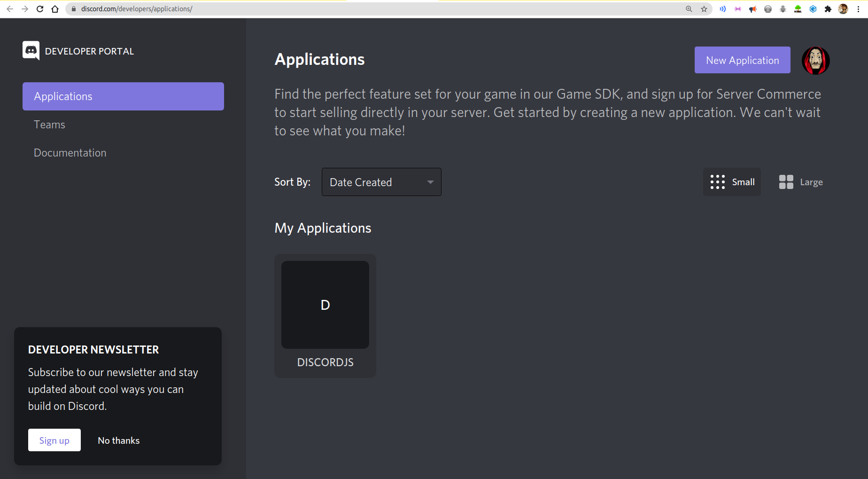Open the Chrome three-dot menu
Image resolution: width=868 pixels, height=479 pixels.
[858, 9]
